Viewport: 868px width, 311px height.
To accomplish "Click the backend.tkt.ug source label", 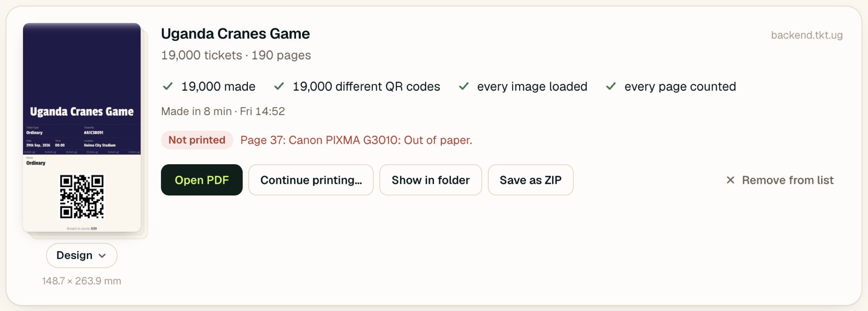I will pos(807,35).
